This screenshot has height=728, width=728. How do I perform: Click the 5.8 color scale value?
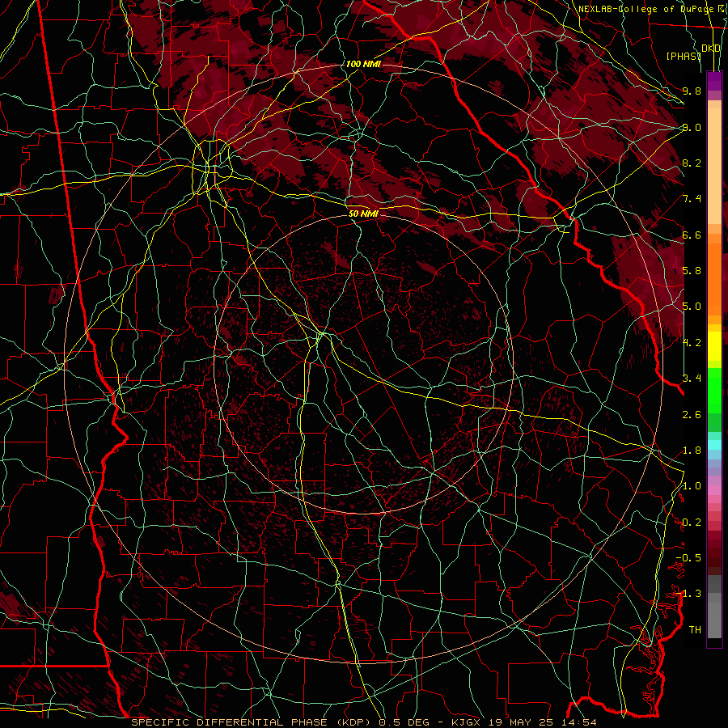coord(692,271)
